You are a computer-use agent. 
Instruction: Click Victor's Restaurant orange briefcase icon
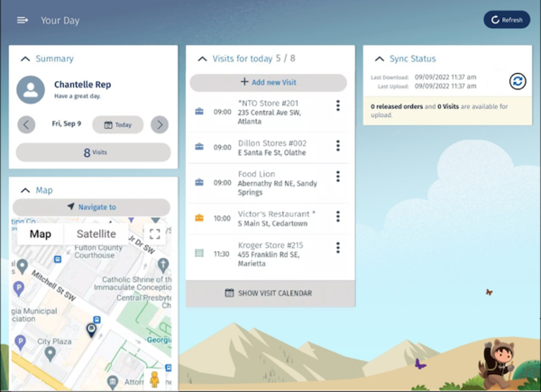point(199,218)
